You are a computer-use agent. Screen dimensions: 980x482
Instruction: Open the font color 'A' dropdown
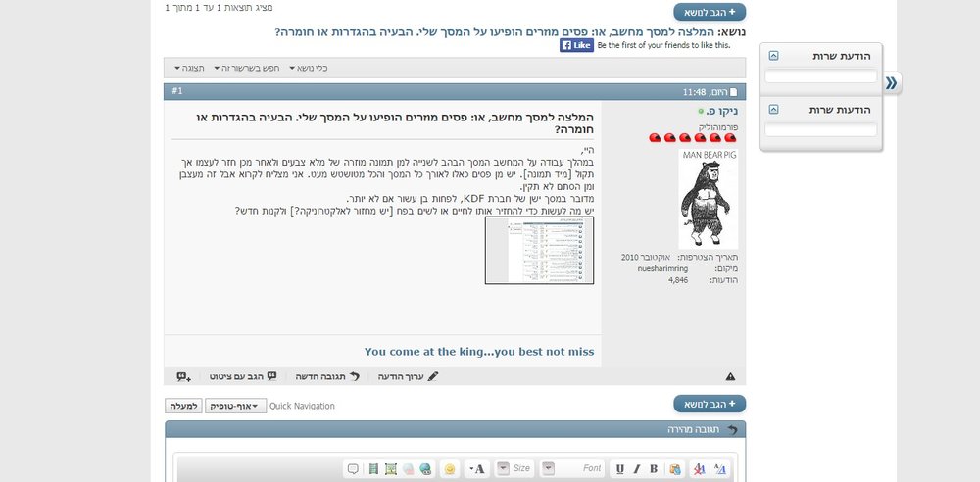(477, 469)
